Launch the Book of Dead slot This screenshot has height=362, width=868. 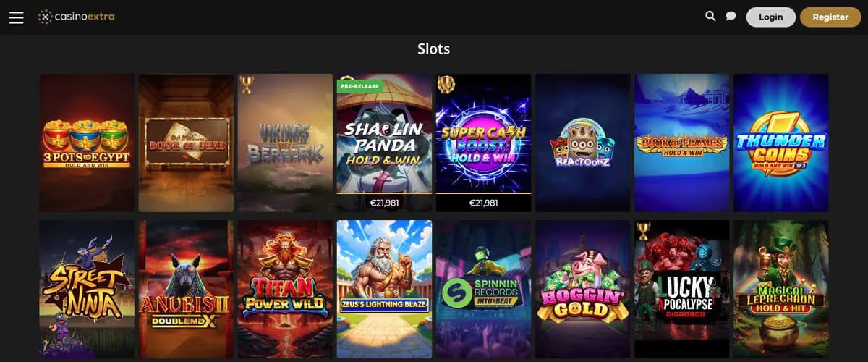[x=186, y=143]
